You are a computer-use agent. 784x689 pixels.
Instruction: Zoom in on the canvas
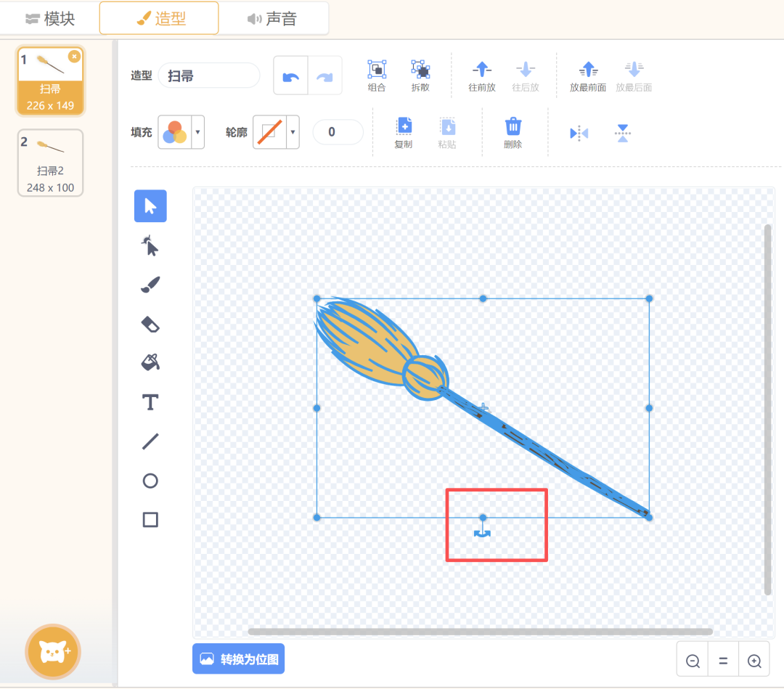coord(754,661)
